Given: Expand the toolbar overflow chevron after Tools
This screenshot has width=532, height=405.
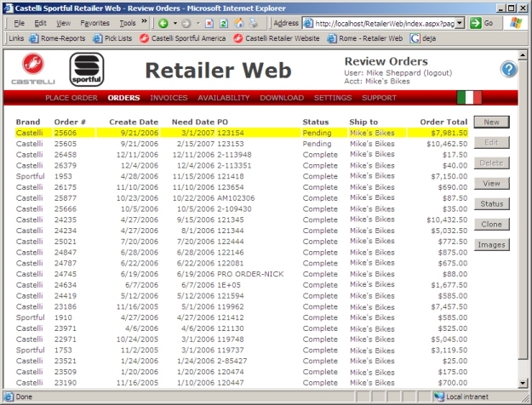Looking at the screenshot, I should (x=146, y=23).
